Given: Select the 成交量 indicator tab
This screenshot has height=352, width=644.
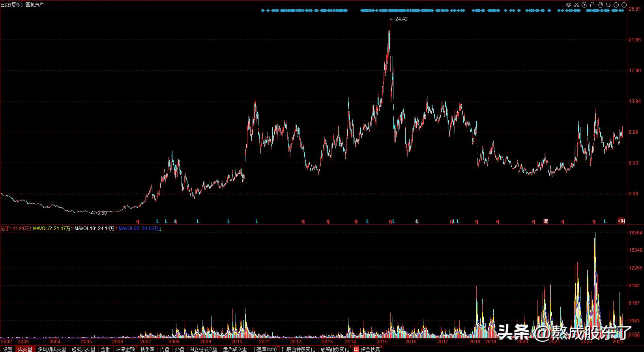Looking at the screenshot, I should pos(25,349).
